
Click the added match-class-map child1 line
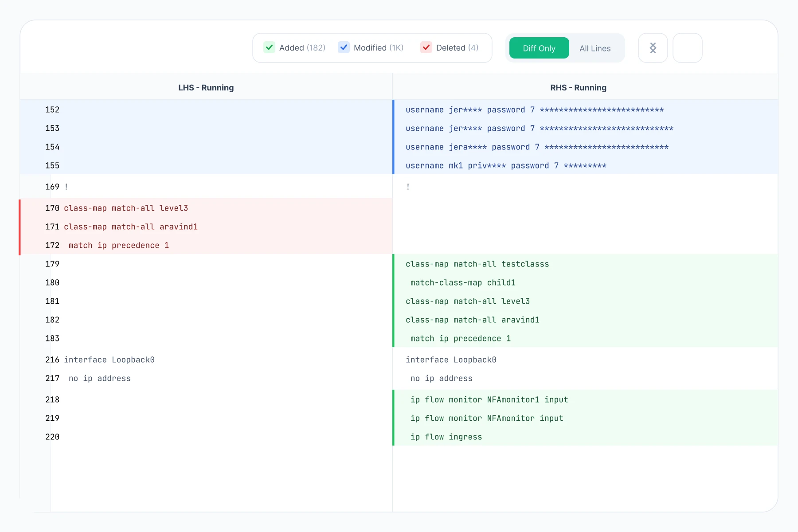[463, 283]
